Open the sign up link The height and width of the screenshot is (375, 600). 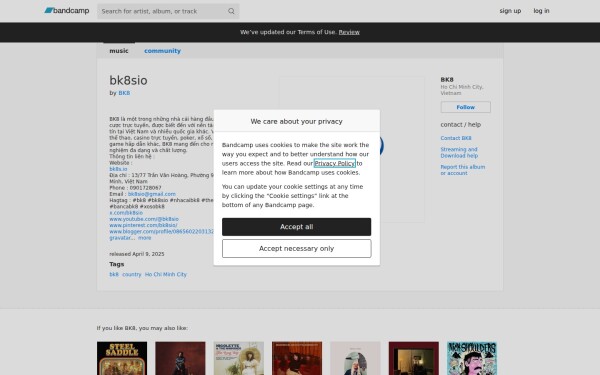pos(510,11)
